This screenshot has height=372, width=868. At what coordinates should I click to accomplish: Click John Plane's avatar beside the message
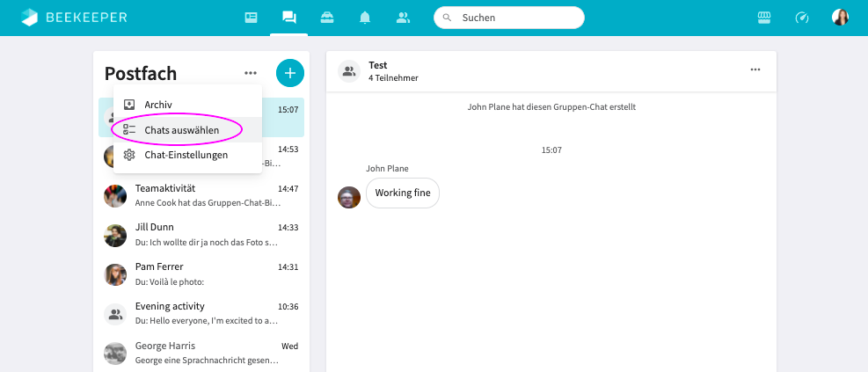pos(349,197)
